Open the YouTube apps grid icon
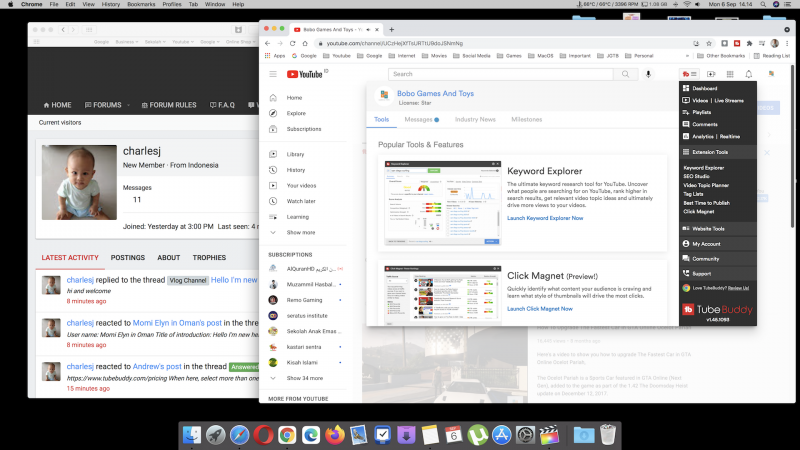The image size is (800, 450). click(x=730, y=74)
